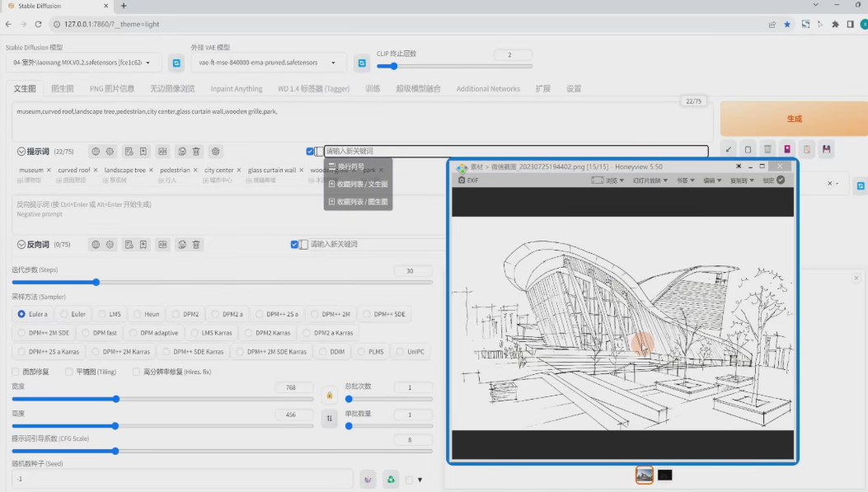Viewport: 868px width, 492px height.
Task: Collapse the 反向词 section
Action: coord(21,244)
